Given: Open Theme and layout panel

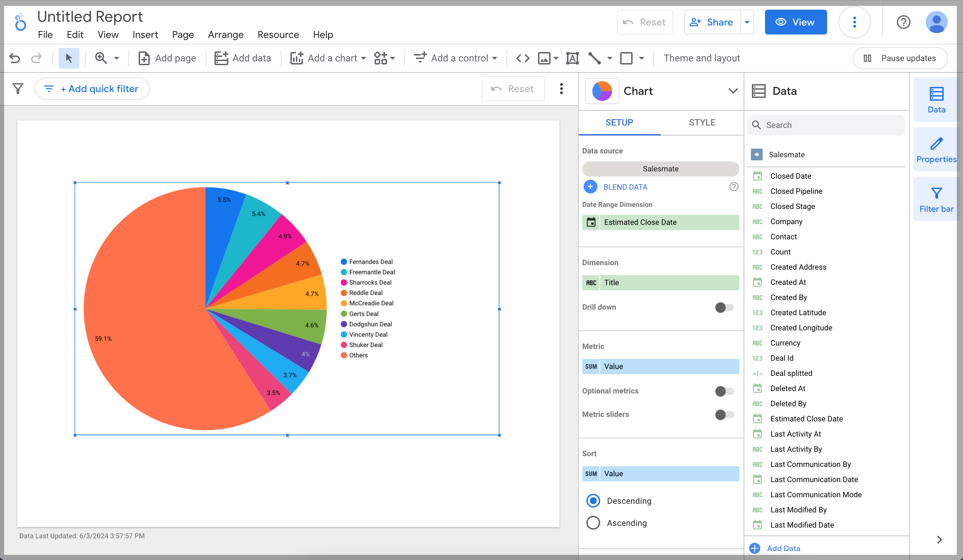Looking at the screenshot, I should click(702, 58).
